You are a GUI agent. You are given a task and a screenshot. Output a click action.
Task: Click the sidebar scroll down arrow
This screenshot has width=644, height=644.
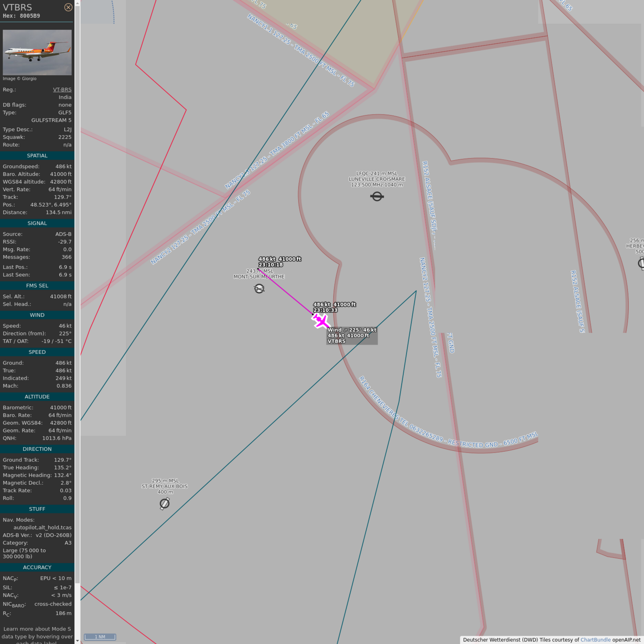pos(77,640)
